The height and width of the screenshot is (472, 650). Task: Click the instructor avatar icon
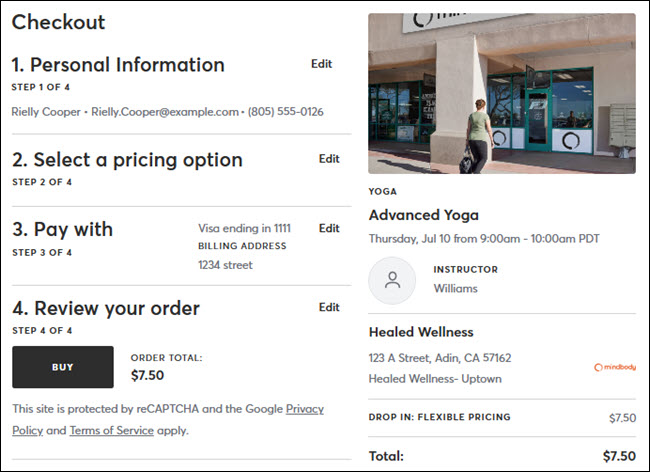392,281
